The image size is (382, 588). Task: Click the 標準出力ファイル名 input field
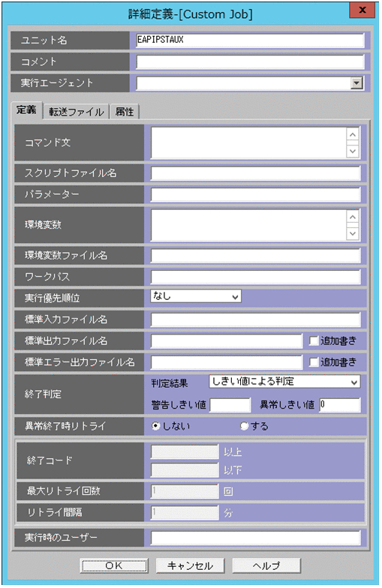pos(227,341)
